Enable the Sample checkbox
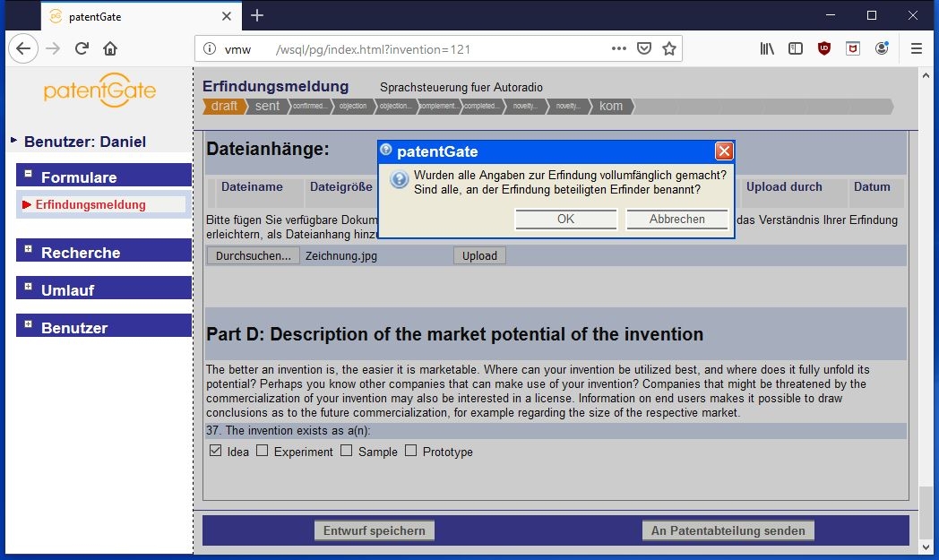The image size is (939, 560). pos(346,451)
